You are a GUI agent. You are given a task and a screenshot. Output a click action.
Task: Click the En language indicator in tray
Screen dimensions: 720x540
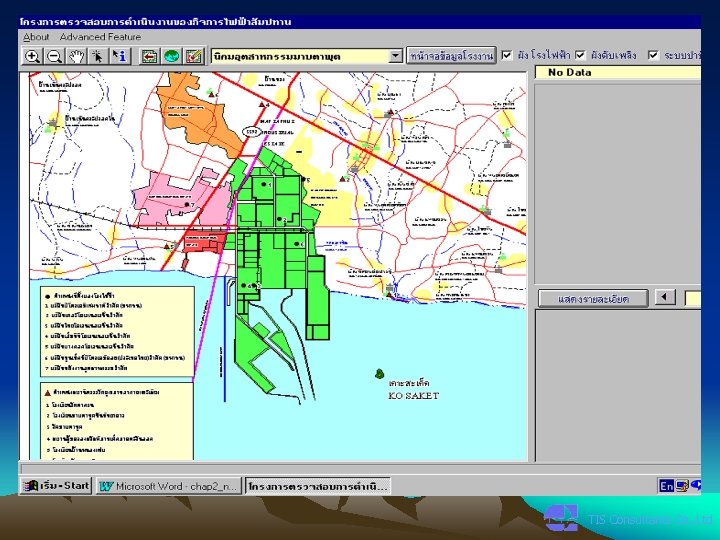pyautogui.click(x=666, y=486)
